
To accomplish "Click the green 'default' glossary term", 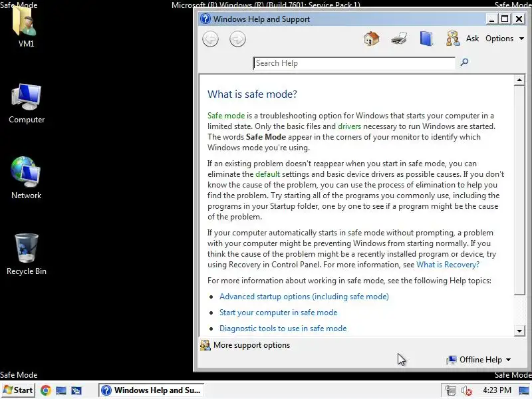I will click(x=268, y=174).
